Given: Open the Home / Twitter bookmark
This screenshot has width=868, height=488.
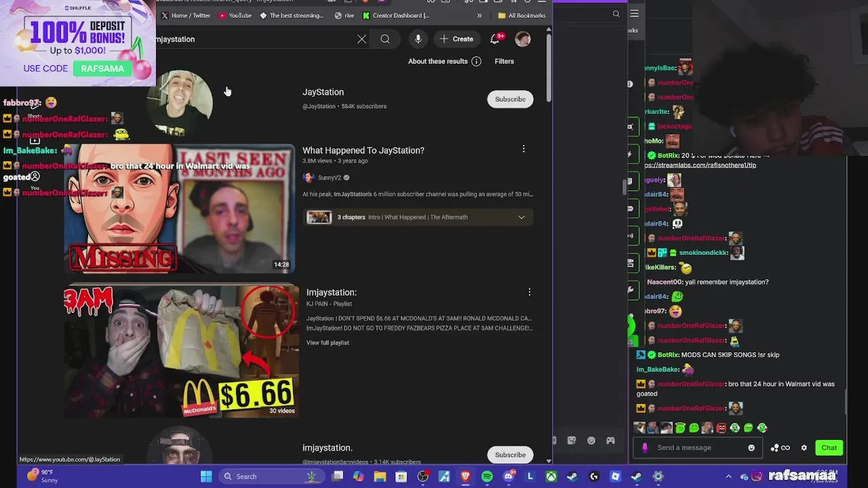Looking at the screenshot, I should pos(186,16).
